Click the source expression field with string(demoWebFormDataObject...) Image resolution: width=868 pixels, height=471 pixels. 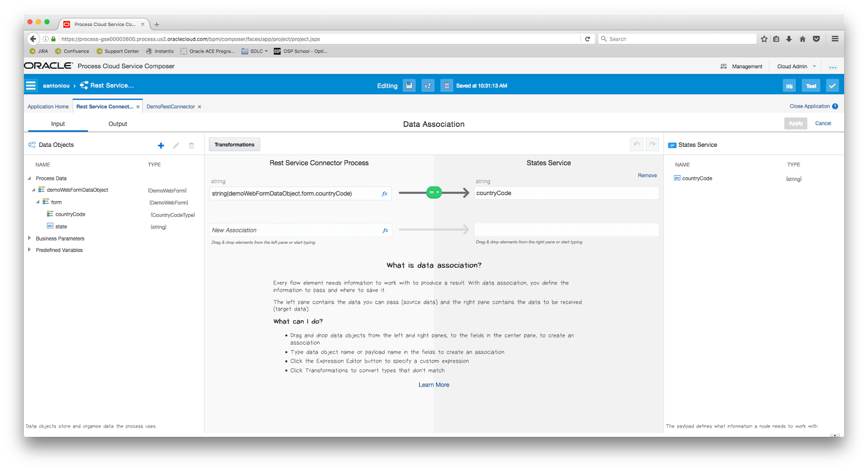[301, 193]
